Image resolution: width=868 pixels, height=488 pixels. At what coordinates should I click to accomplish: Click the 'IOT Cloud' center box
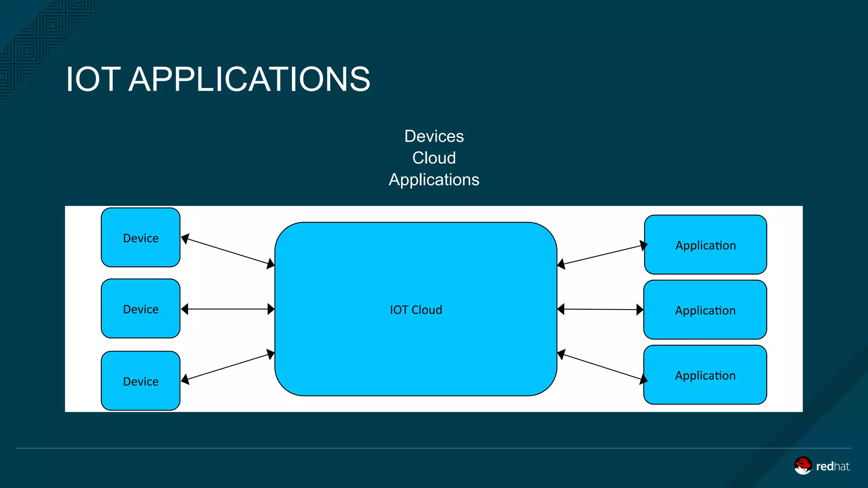point(416,309)
